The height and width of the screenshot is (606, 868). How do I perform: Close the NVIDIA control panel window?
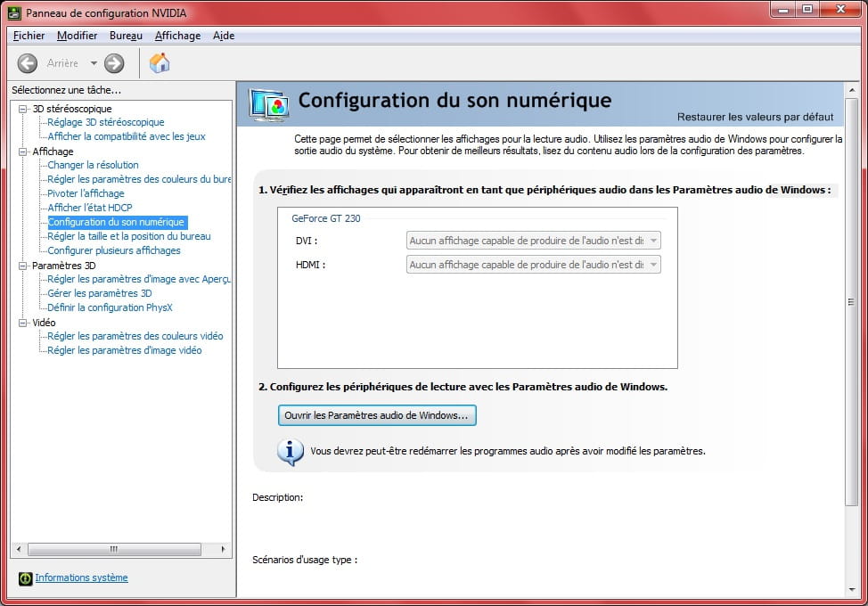click(840, 10)
